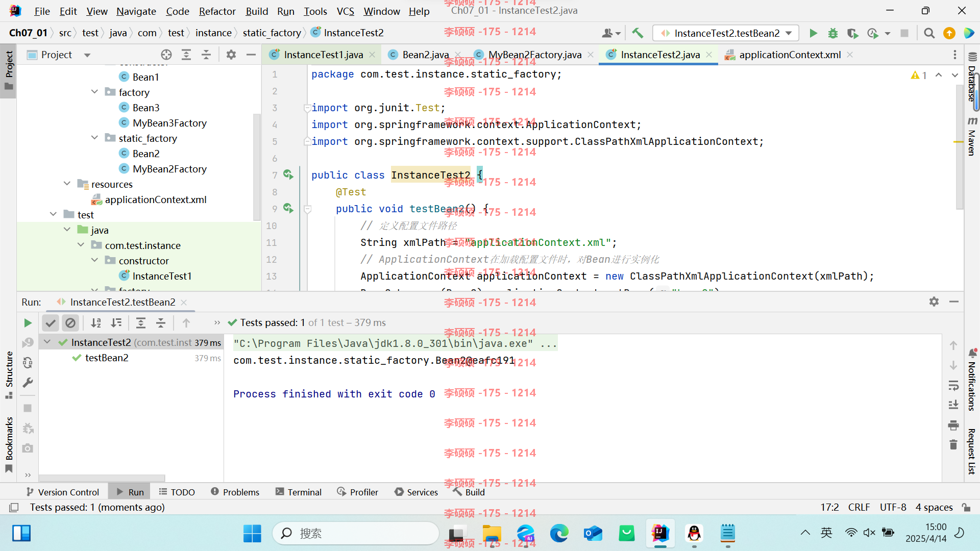980x551 pixels.
Task: Run with coverage icon in toolbar
Action: [852, 33]
